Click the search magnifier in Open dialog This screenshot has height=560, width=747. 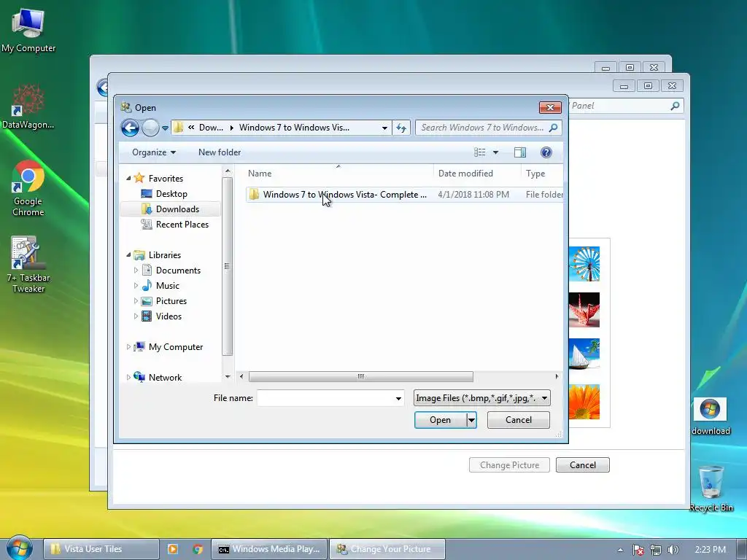click(x=553, y=128)
